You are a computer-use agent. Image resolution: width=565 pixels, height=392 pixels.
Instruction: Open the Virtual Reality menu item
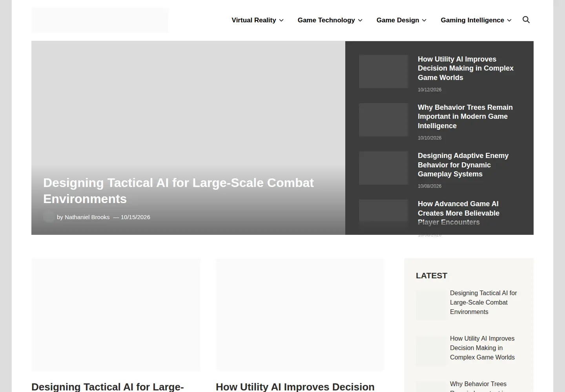(254, 20)
